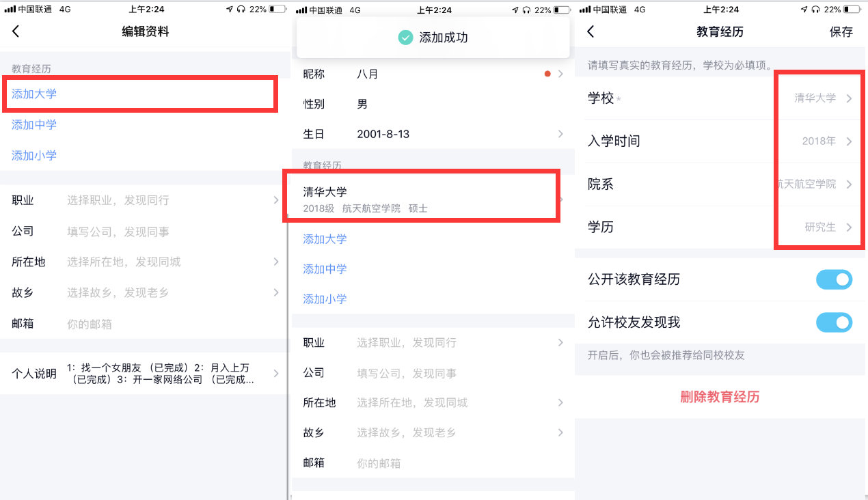
Task: Tap signal bars icon in left status bar
Action: pyautogui.click(x=10, y=10)
